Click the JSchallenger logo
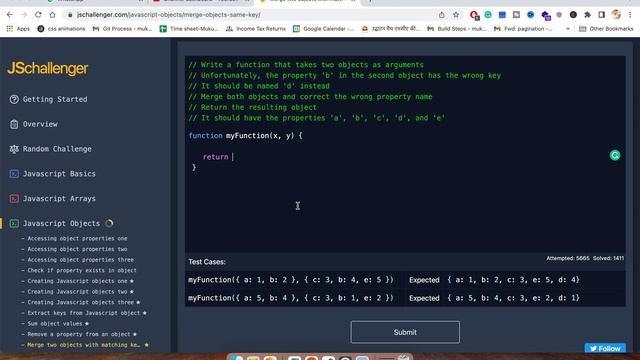640x360 pixels. pos(48,68)
